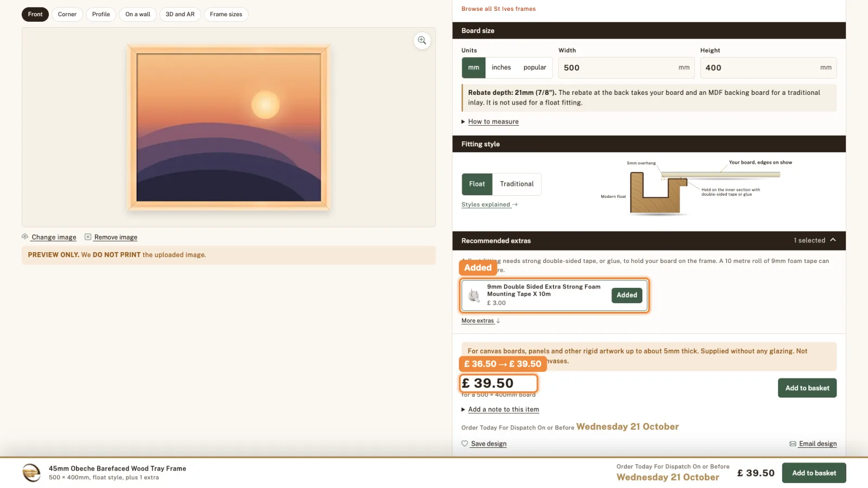868x488 pixels.
Task: Click the Height input field
Action: 768,68
